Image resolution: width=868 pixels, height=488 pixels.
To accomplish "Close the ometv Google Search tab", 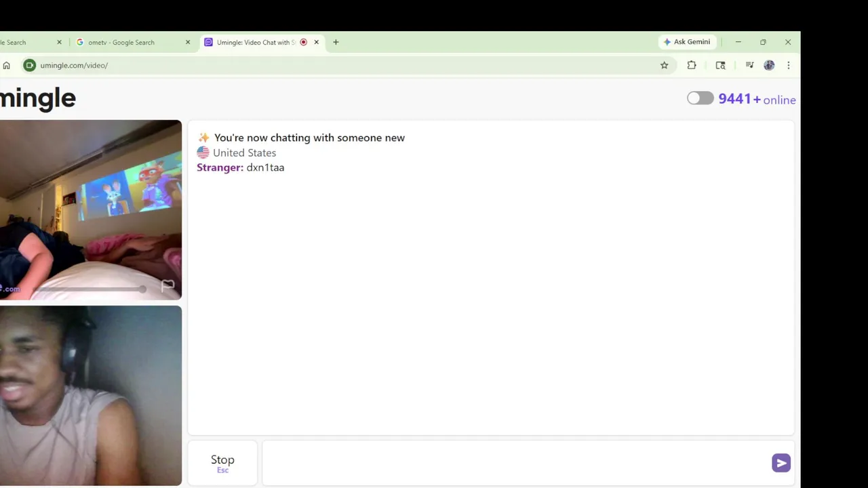I will [x=188, y=42].
